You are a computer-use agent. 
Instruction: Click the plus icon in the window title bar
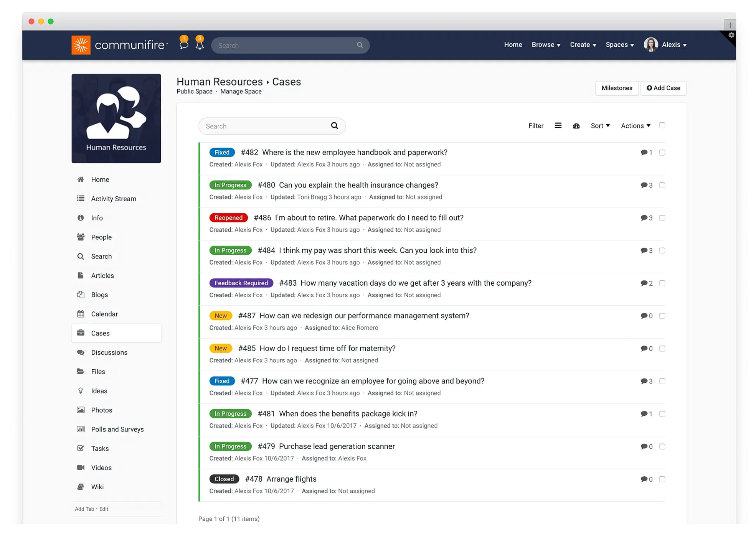point(730,25)
